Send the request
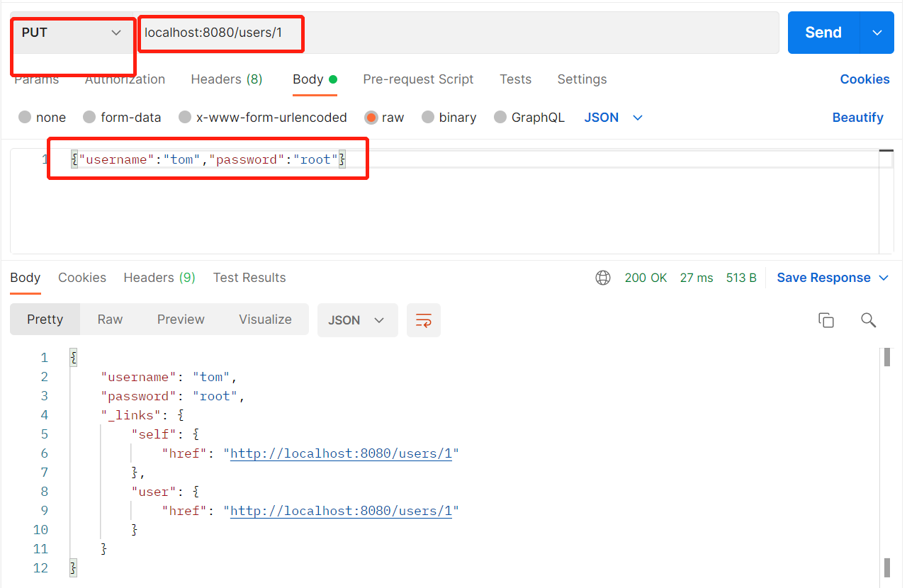907x588 pixels. click(823, 33)
